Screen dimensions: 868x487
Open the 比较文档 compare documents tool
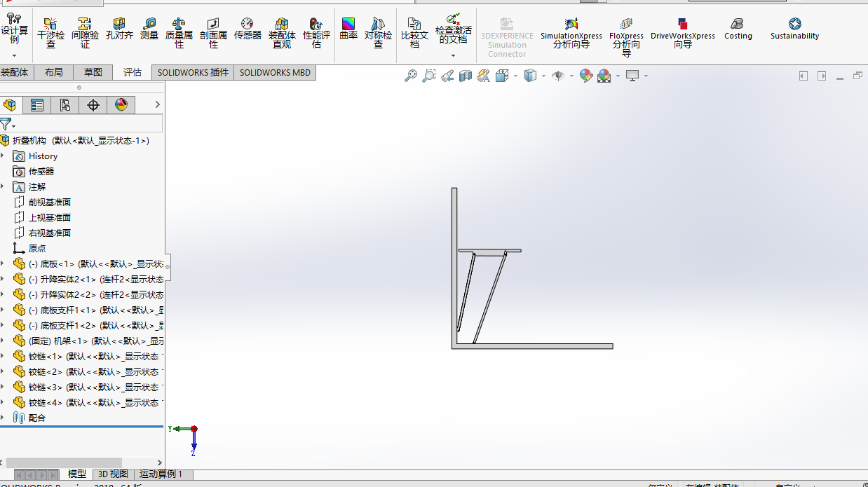click(414, 33)
